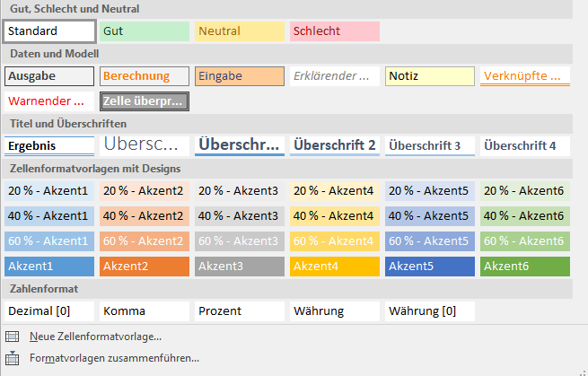Choose the Standard cell style

[x=49, y=31]
